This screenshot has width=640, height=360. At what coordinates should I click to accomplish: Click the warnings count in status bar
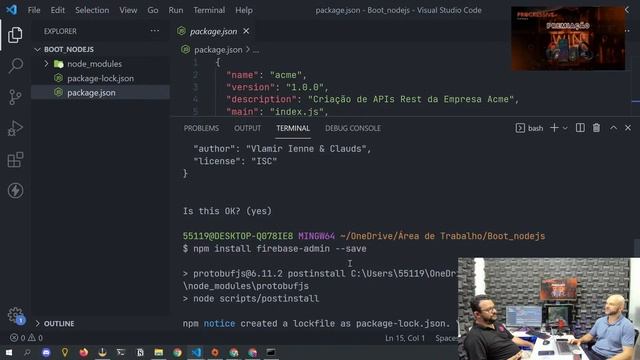tap(35, 338)
